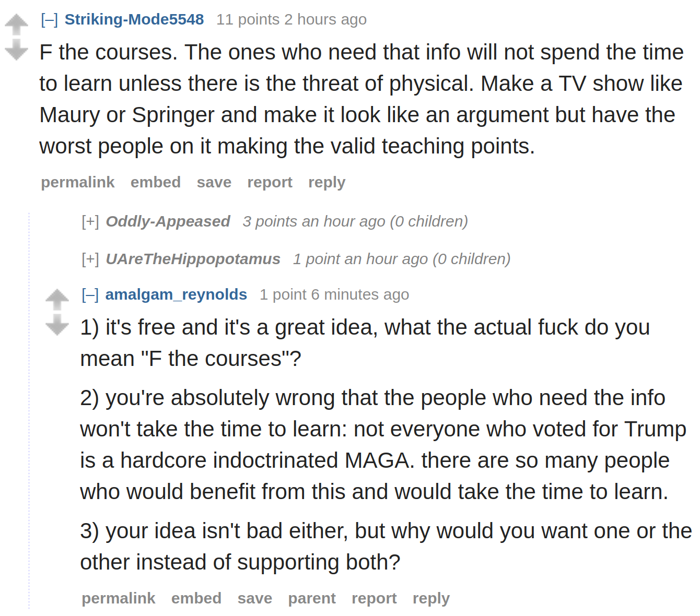This screenshot has width=700, height=616.
Task: Downvote amalgam_reynolds' reply
Action: pos(57,324)
